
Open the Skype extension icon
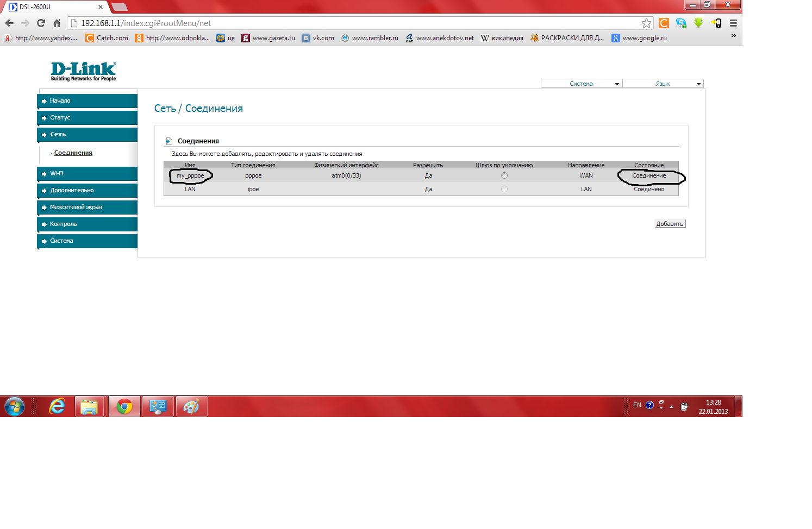point(681,23)
